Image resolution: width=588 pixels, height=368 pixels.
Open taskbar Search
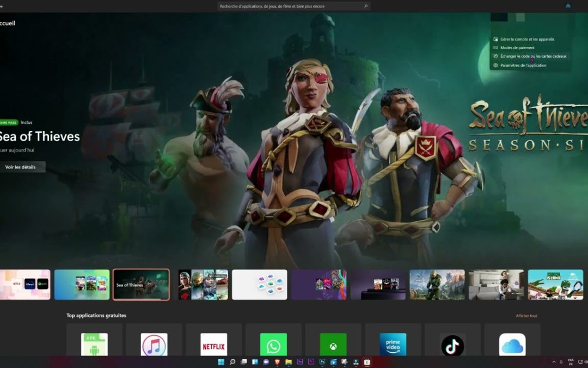[232, 362]
